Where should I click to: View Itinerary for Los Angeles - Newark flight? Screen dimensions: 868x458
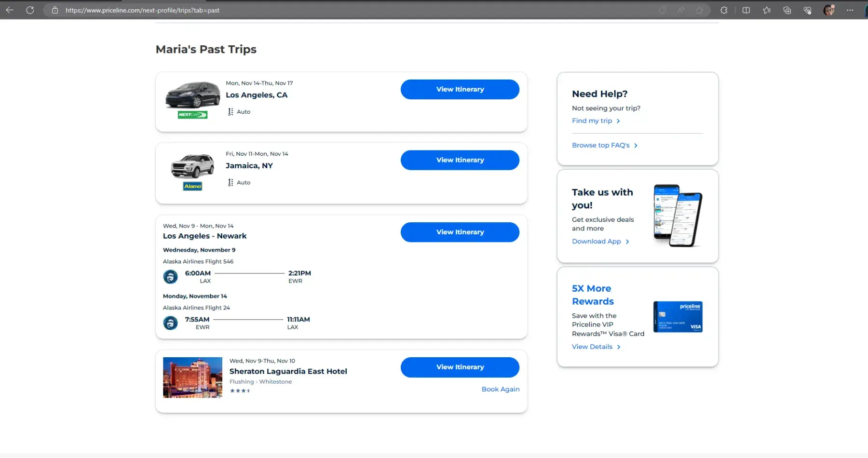[460, 232]
